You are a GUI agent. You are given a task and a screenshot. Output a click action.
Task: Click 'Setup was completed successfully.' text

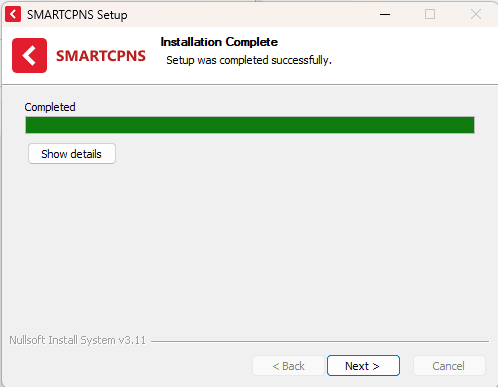pos(249,60)
